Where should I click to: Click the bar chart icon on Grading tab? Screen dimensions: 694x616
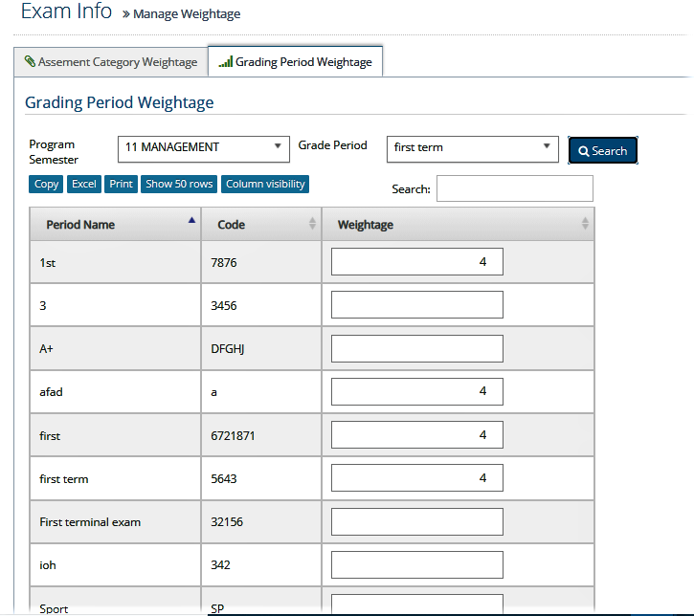[225, 61]
